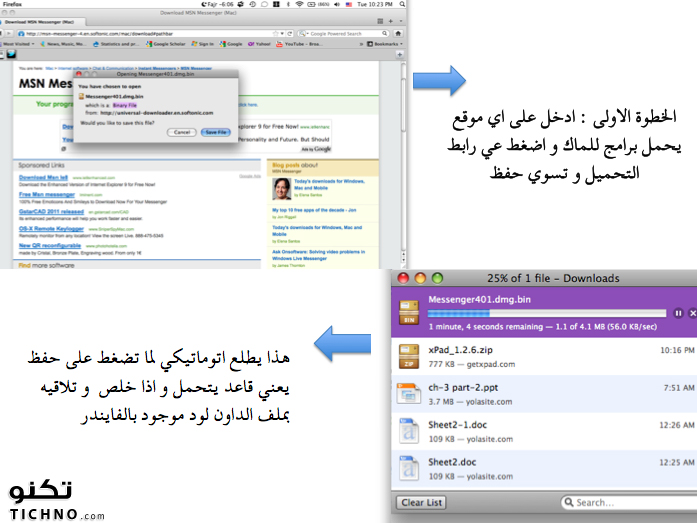
Task: Click the Sheet2-1.doc document icon
Action: (409, 431)
